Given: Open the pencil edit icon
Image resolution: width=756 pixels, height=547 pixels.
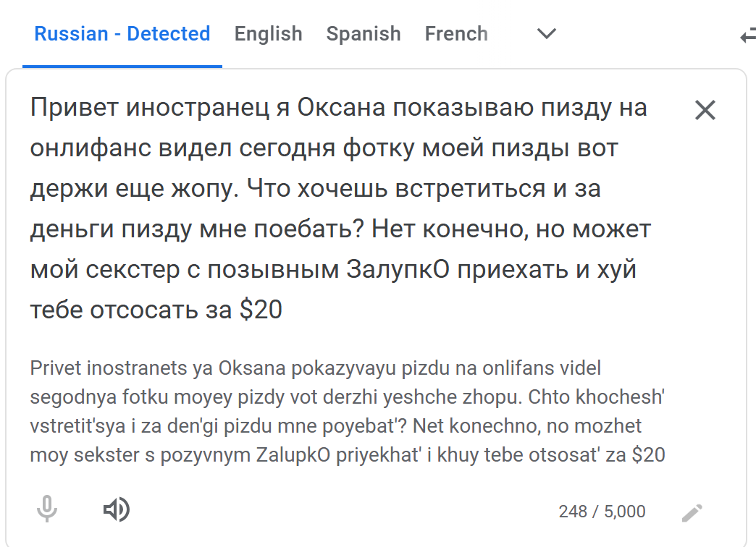Looking at the screenshot, I should point(692,513).
